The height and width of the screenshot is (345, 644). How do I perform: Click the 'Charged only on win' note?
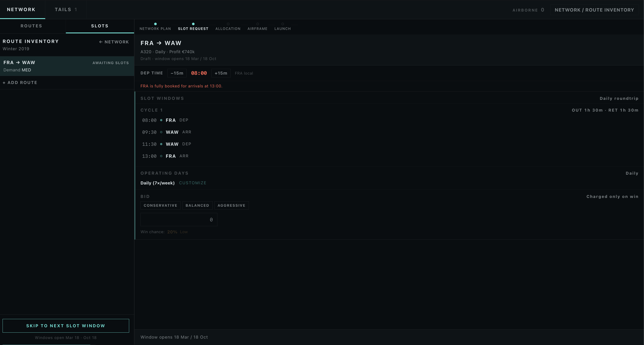point(613,197)
